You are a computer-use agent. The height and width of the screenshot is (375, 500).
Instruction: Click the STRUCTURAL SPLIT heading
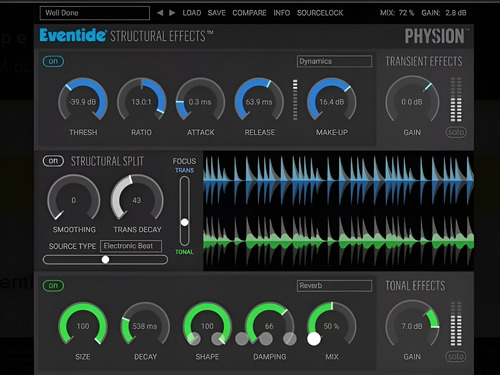coord(107,161)
